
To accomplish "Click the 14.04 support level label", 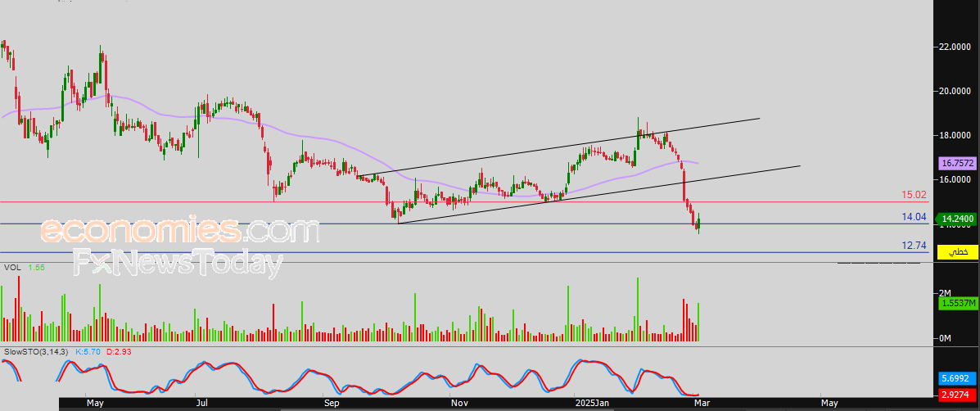I will click(913, 217).
